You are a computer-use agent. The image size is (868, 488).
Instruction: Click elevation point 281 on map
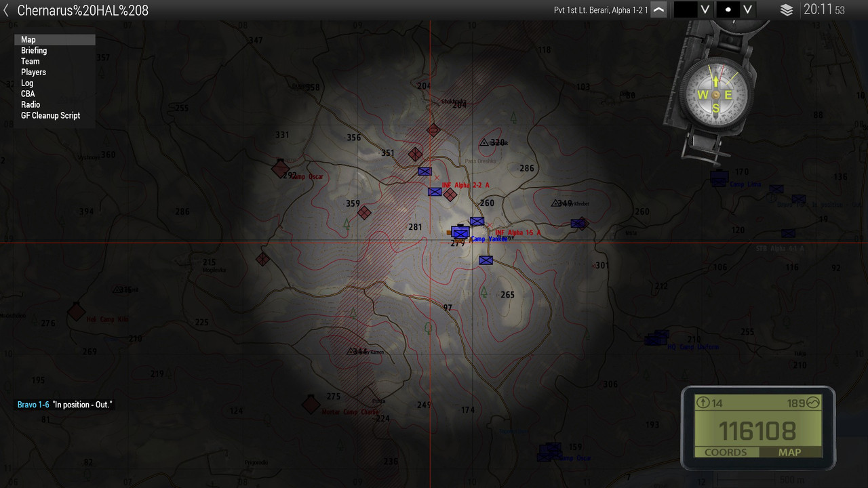coord(415,227)
